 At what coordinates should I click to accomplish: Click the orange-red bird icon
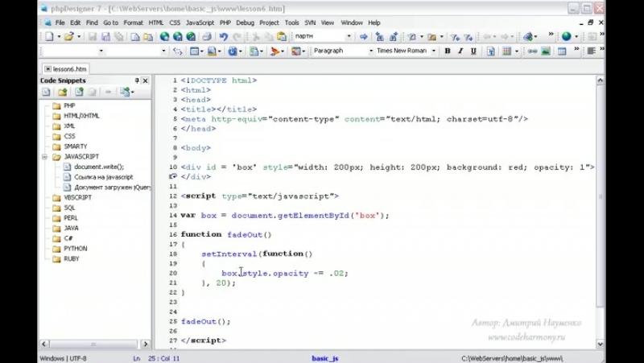[275, 51]
